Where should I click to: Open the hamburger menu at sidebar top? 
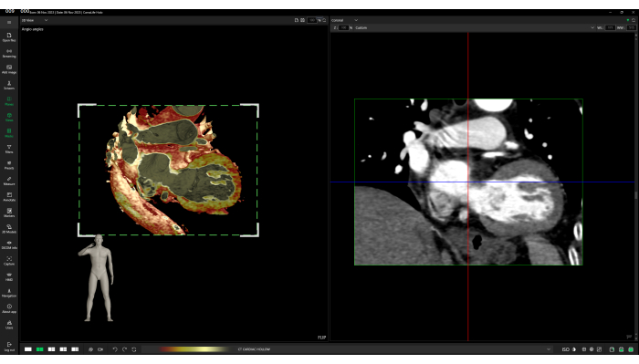[9, 23]
